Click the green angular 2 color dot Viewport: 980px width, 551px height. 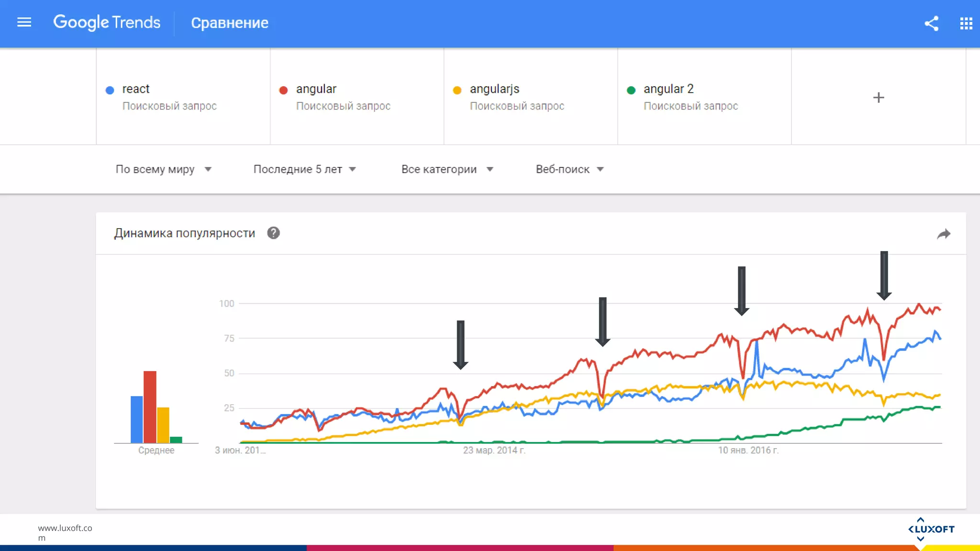[x=631, y=90]
